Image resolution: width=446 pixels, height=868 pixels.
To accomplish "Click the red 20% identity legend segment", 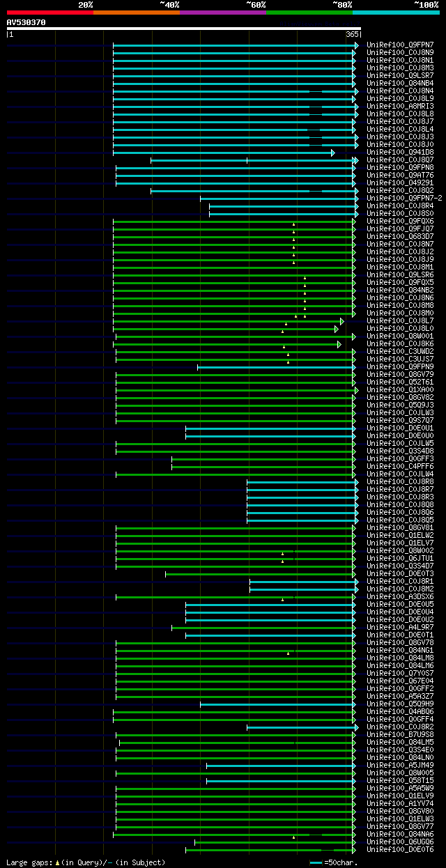I will click(x=50, y=13).
